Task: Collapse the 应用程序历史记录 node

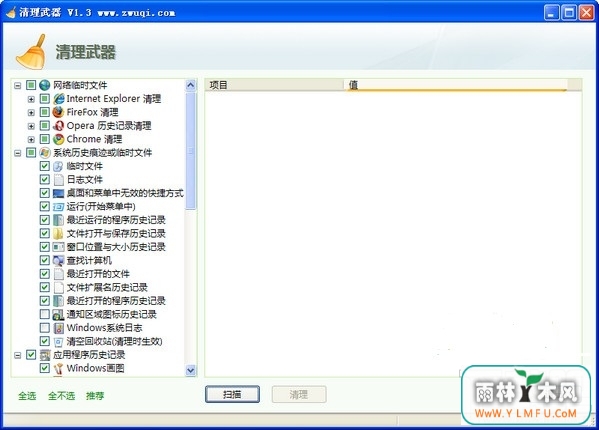Action: tap(18, 355)
